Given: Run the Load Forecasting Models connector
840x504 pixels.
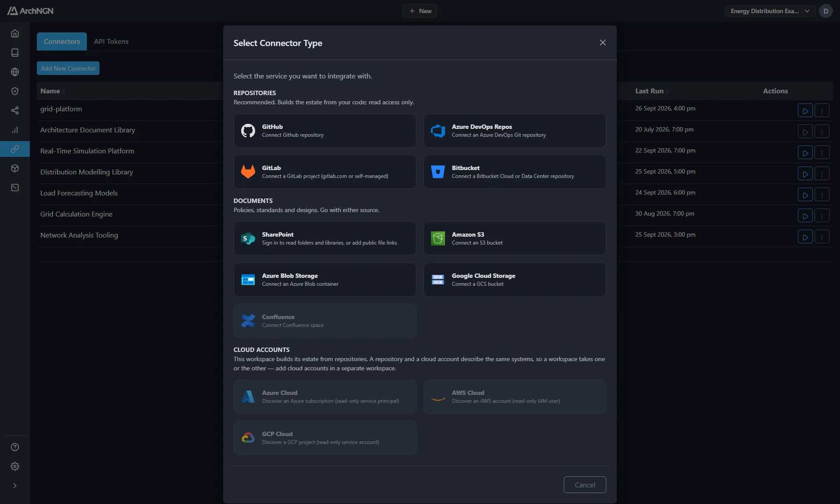Looking at the screenshot, I should coord(805,195).
